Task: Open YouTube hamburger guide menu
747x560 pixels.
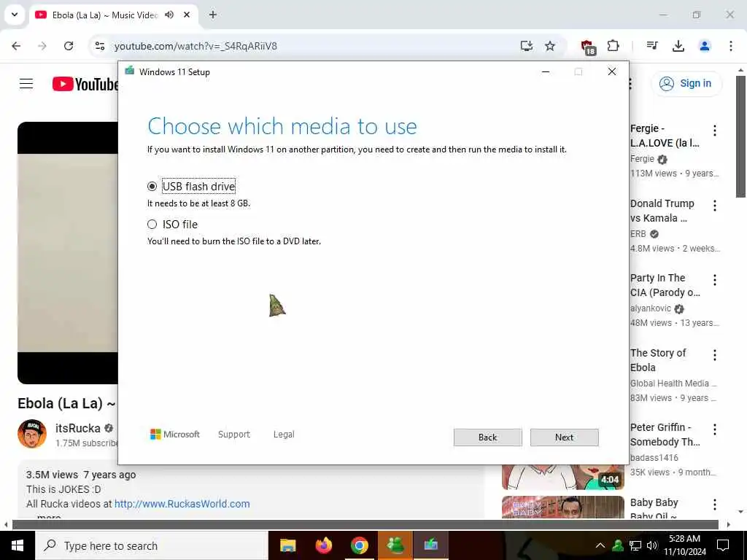Action: (26, 84)
